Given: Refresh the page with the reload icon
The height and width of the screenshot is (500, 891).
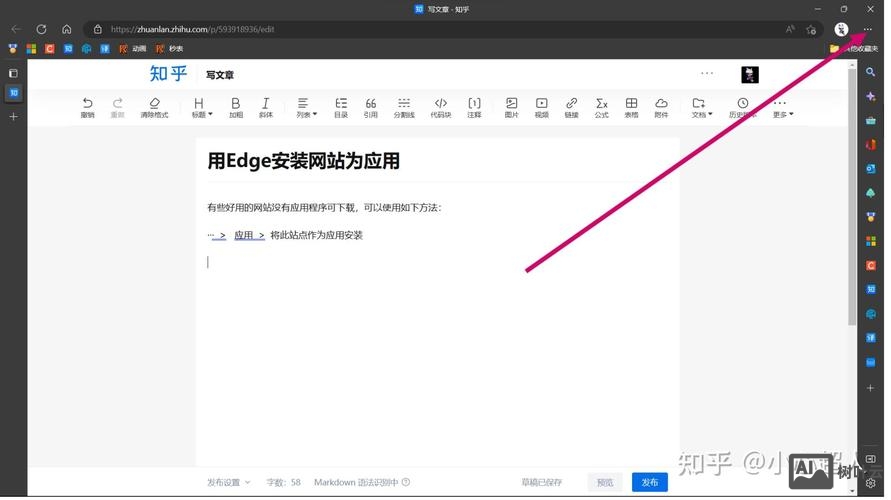Looking at the screenshot, I should tap(41, 29).
